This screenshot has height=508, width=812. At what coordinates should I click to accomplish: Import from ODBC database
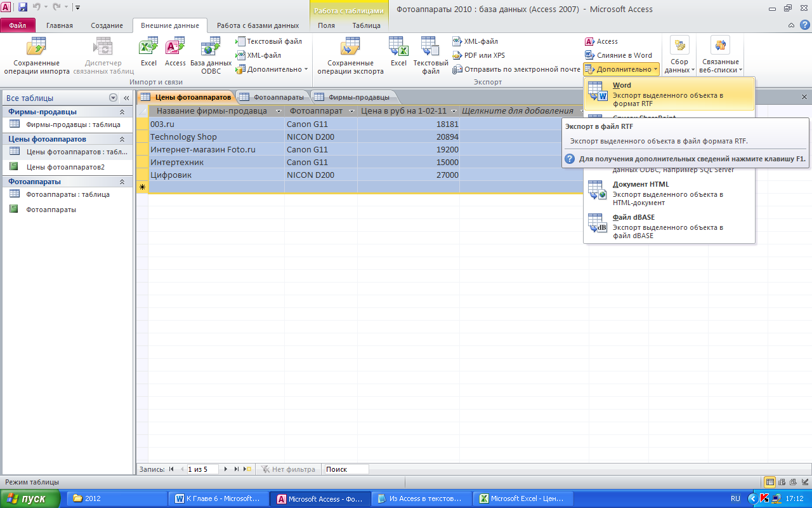[x=211, y=56]
